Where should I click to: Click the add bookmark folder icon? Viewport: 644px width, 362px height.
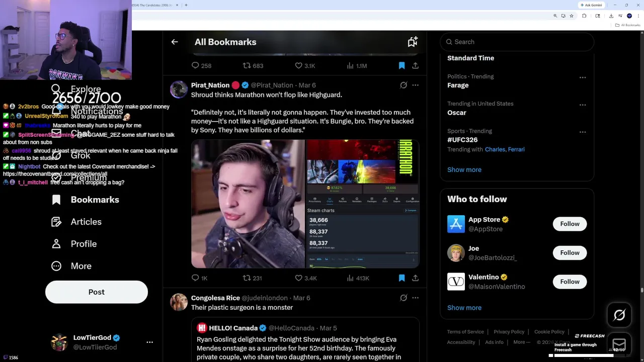(413, 42)
